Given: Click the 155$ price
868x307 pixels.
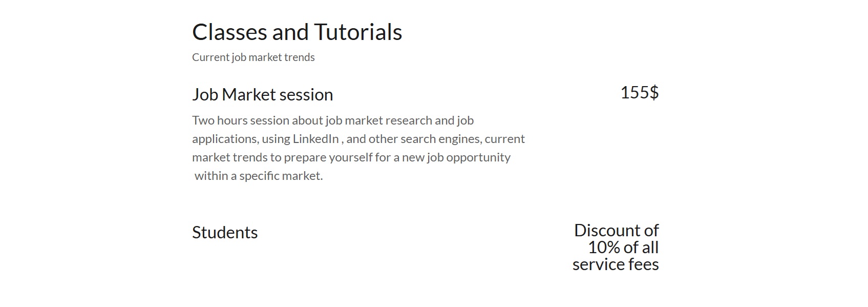Looking at the screenshot, I should coord(639,92).
